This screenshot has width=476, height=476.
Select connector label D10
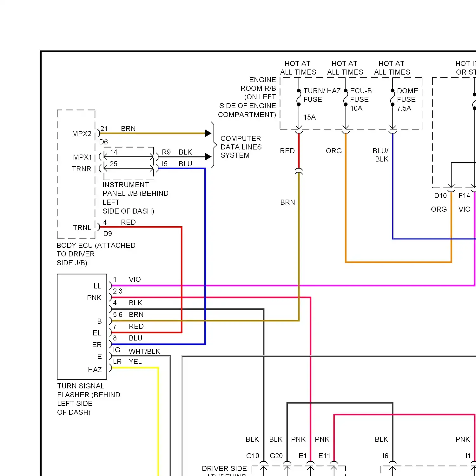click(440, 195)
